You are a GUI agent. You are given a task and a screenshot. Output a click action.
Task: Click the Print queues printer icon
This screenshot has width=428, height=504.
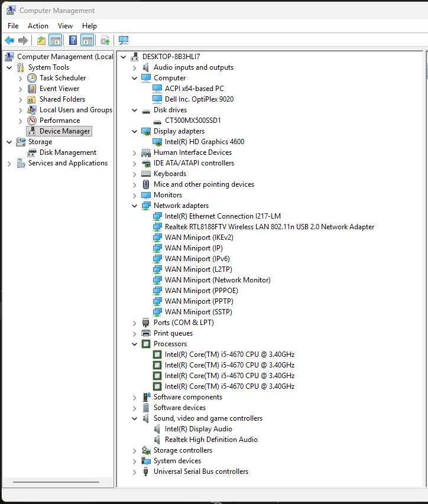point(146,333)
